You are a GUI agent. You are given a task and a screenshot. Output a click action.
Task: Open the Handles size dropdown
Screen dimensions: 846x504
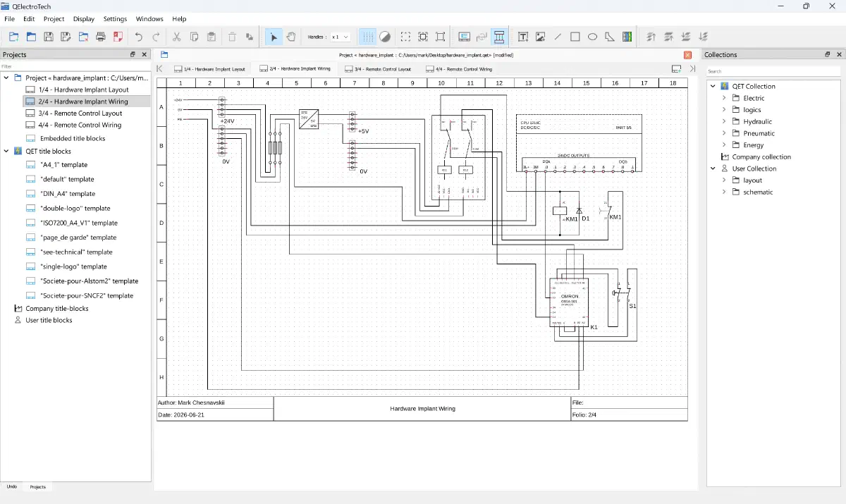click(341, 37)
